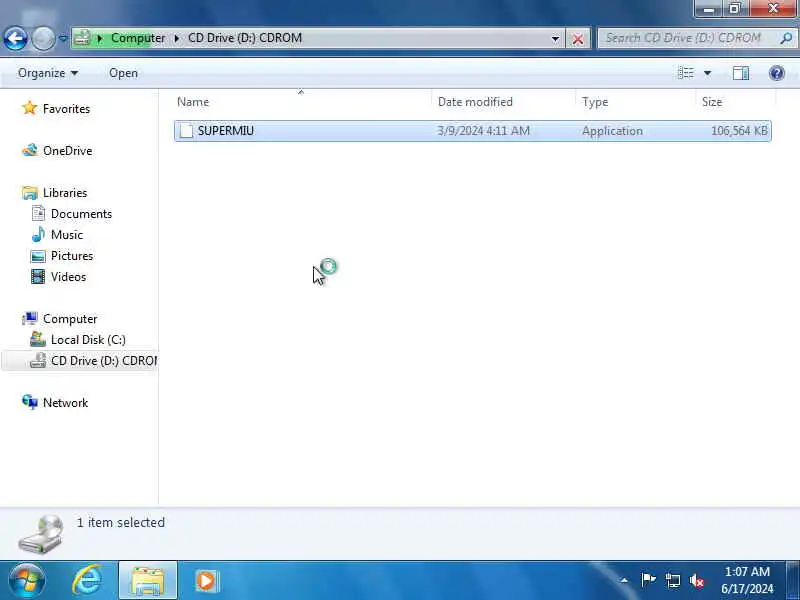Image resolution: width=800 pixels, height=600 pixels.
Task: Click the network tray icon
Action: [x=673, y=581]
